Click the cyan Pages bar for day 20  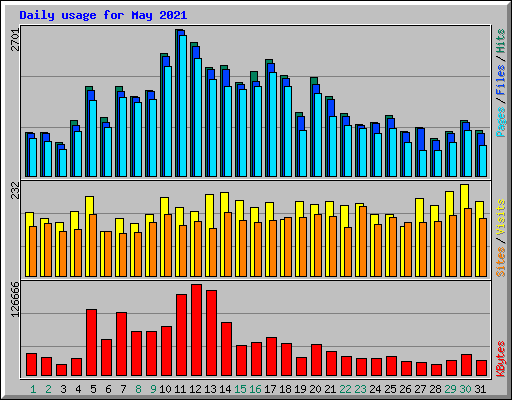pyautogui.click(x=318, y=135)
